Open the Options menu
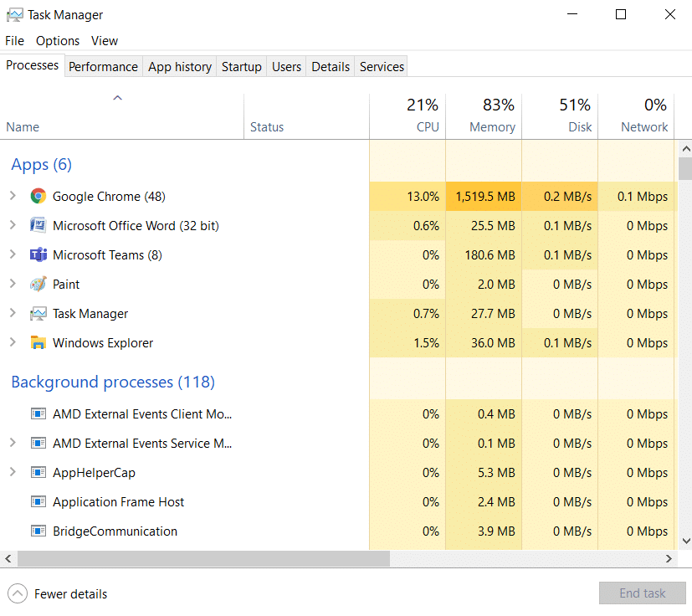 [x=58, y=41]
